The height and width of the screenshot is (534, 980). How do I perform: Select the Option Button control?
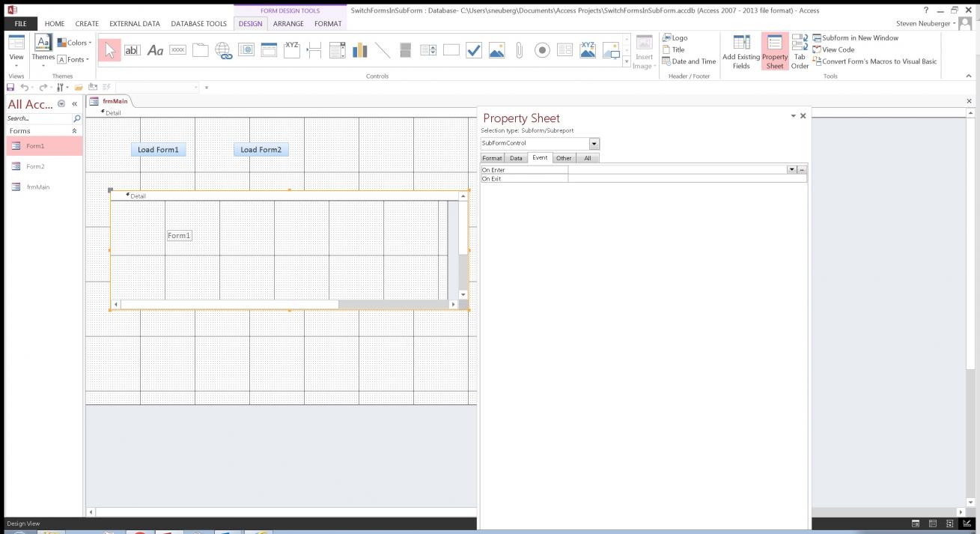542,50
